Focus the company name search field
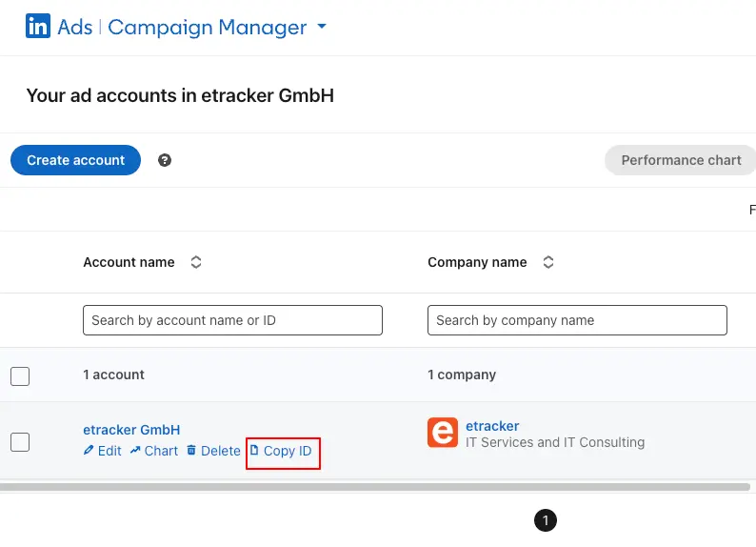756x547 pixels. (577, 320)
